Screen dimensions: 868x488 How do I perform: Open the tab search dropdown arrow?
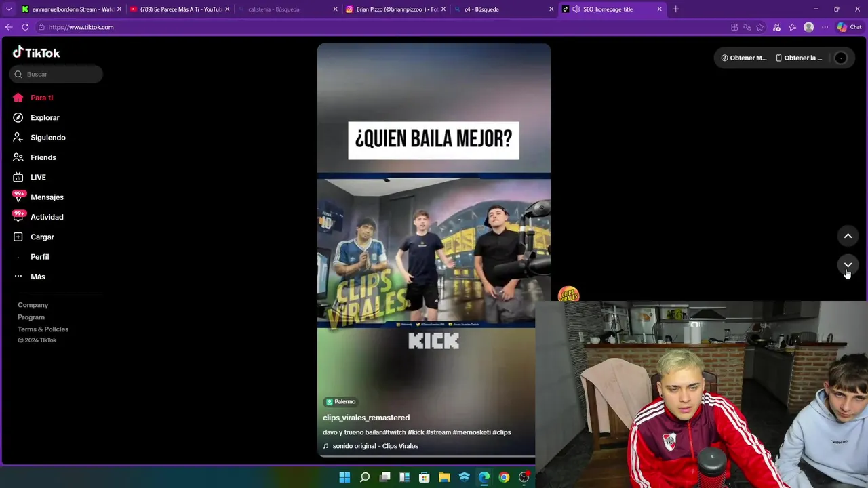(x=8, y=9)
